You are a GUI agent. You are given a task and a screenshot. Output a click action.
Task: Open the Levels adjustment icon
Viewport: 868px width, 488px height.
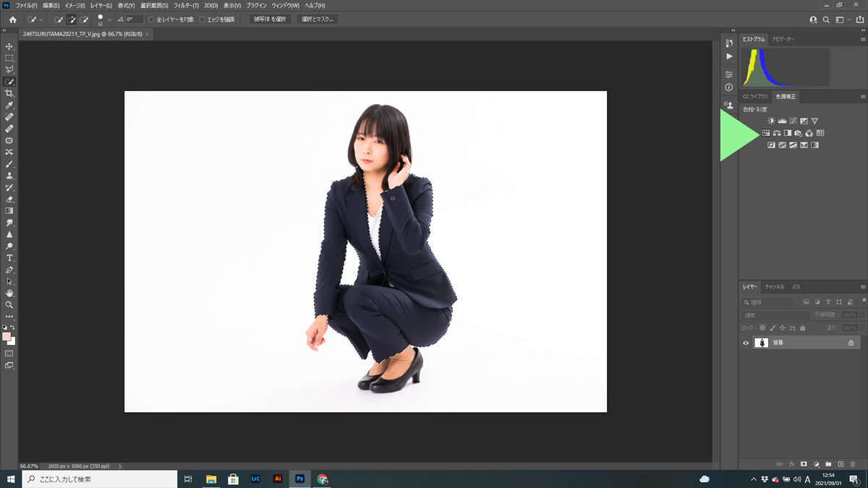(x=783, y=120)
